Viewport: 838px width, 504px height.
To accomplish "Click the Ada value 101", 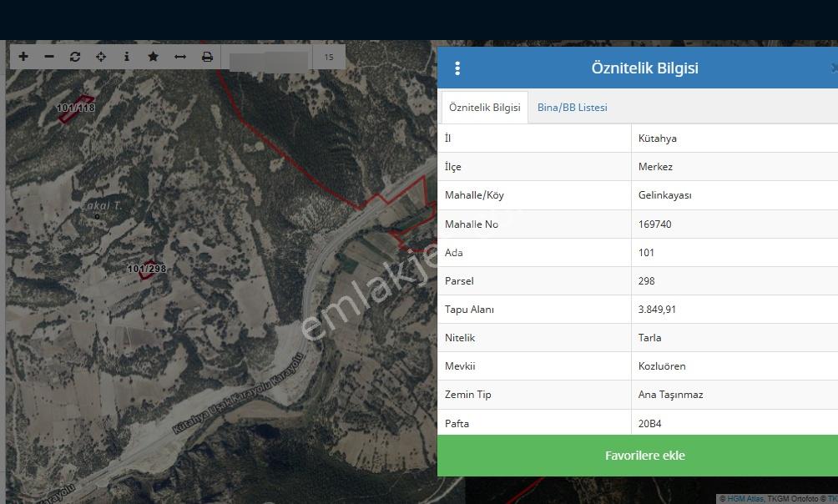I will click(x=646, y=253).
